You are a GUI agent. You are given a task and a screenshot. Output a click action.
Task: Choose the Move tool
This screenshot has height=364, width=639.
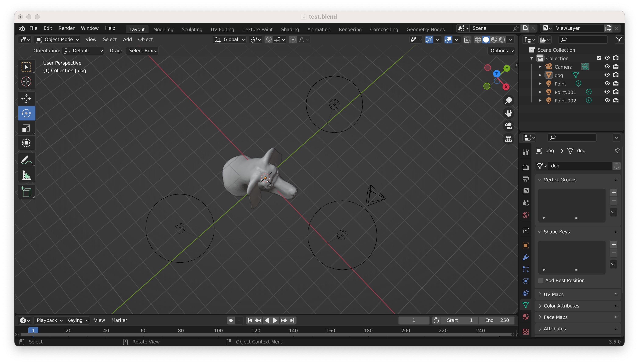click(26, 98)
